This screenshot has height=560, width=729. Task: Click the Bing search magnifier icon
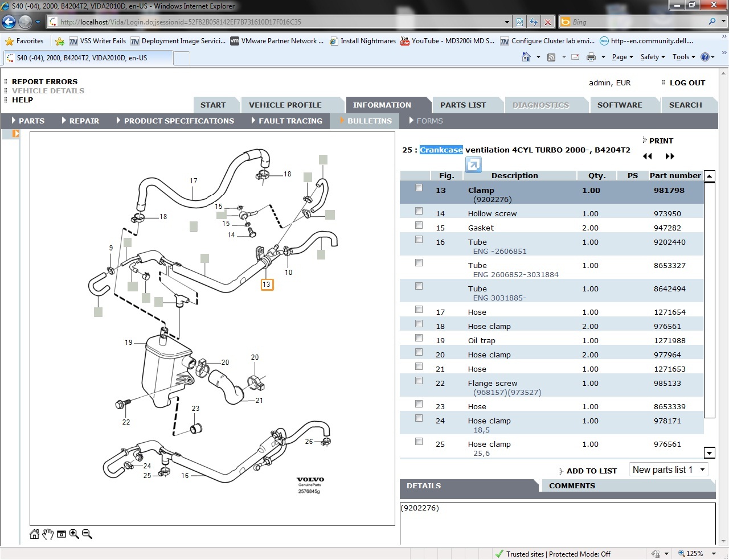pyautogui.click(x=712, y=22)
